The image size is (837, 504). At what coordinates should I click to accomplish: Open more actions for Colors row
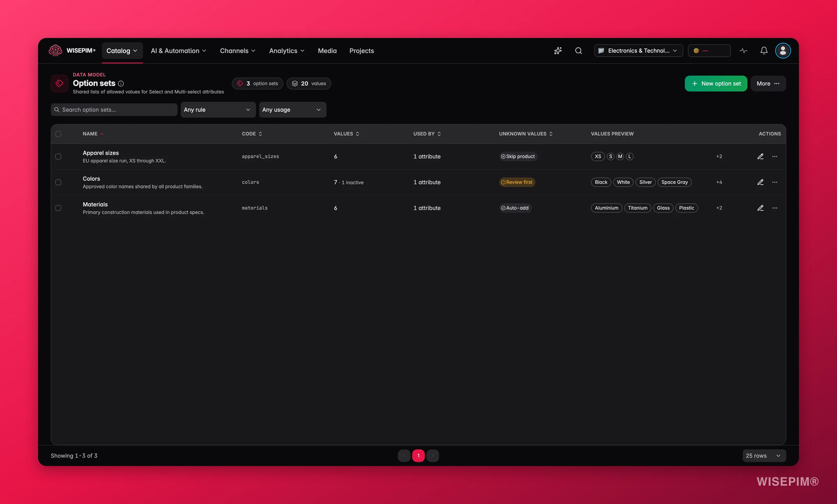coord(775,182)
